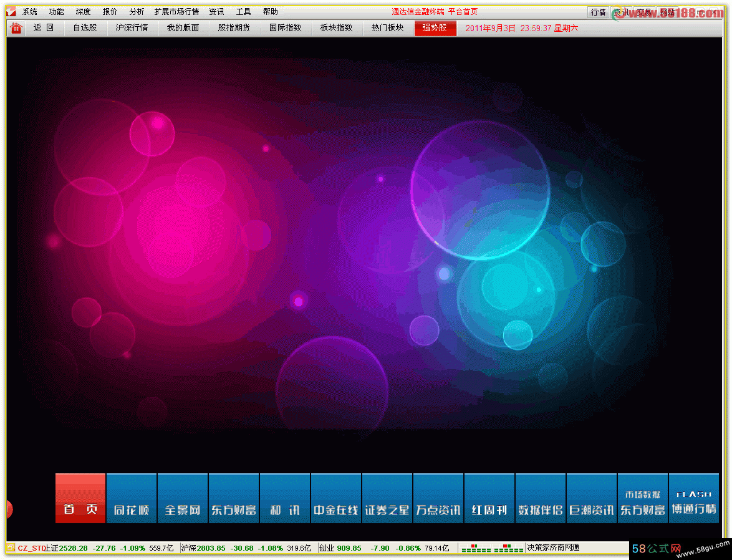The height and width of the screenshot is (560, 732).
Task: Click the 沪深 index value 2803.85
Action: [211, 548]
